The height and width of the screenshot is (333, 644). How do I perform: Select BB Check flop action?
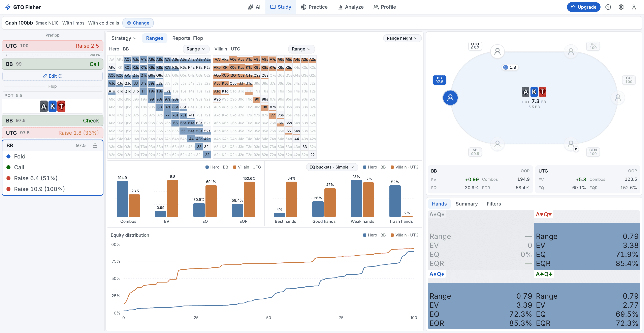[x=53, y=121]
